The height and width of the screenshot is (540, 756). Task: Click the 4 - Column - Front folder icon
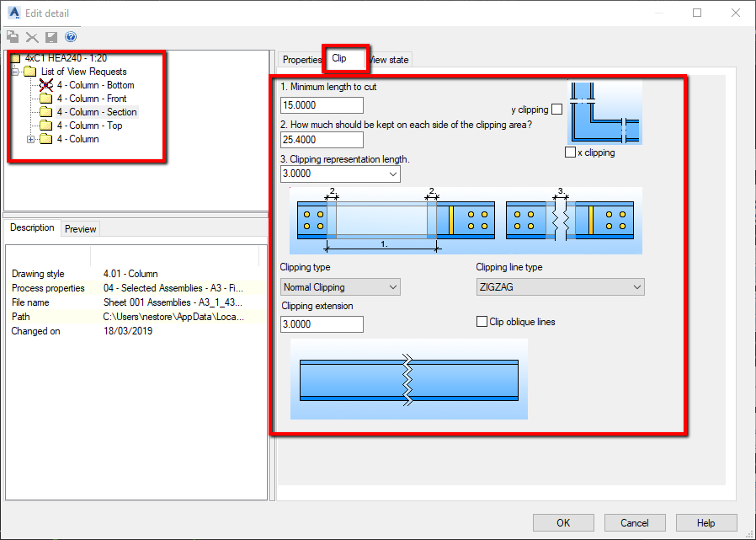[x=45, y=98]
